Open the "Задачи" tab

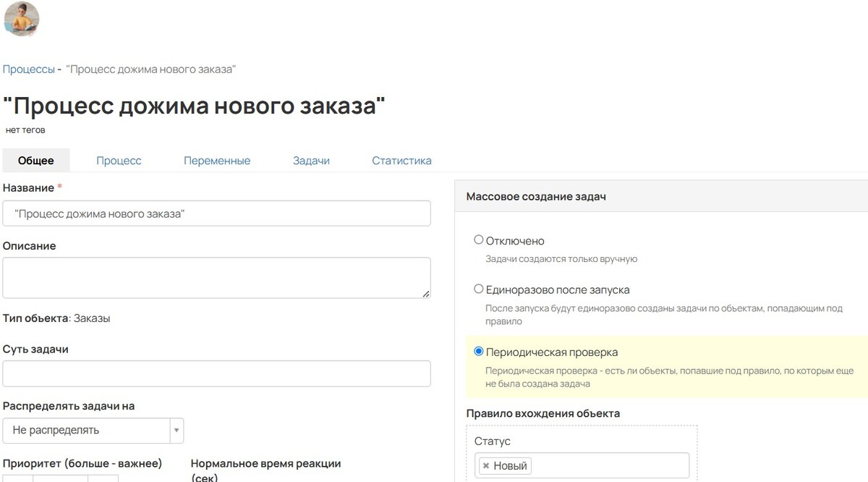point(311,161)
